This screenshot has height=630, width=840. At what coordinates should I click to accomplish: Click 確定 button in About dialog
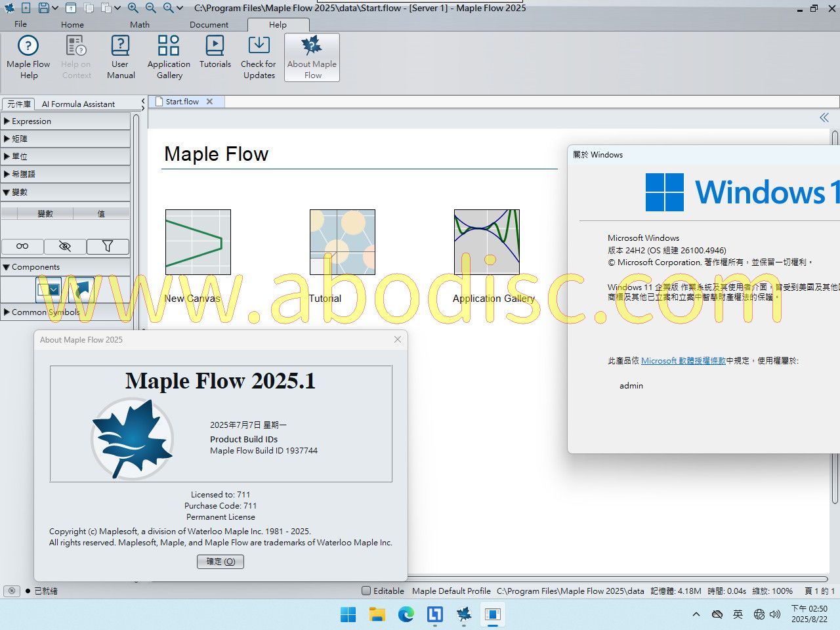[x=220, y=562]
